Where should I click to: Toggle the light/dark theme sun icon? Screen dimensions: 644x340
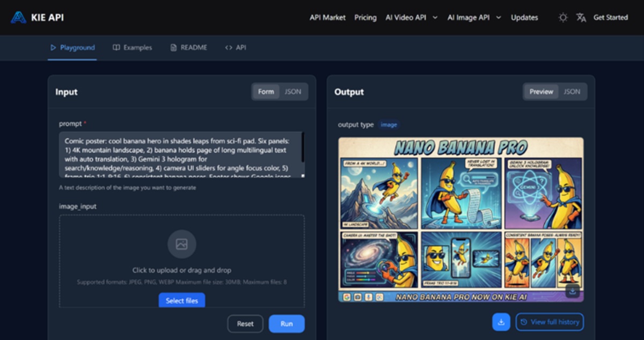tap(563, 18)
